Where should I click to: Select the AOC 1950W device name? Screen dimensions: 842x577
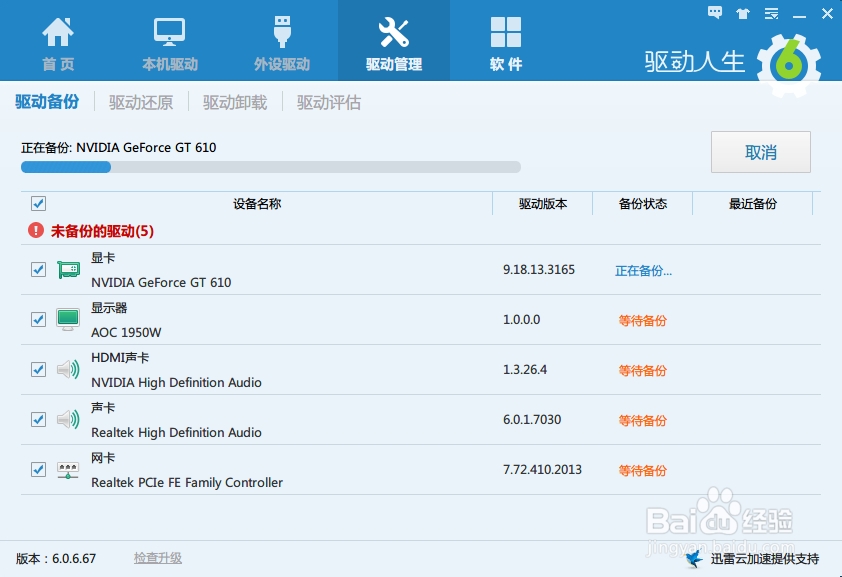tap(126, 332)
